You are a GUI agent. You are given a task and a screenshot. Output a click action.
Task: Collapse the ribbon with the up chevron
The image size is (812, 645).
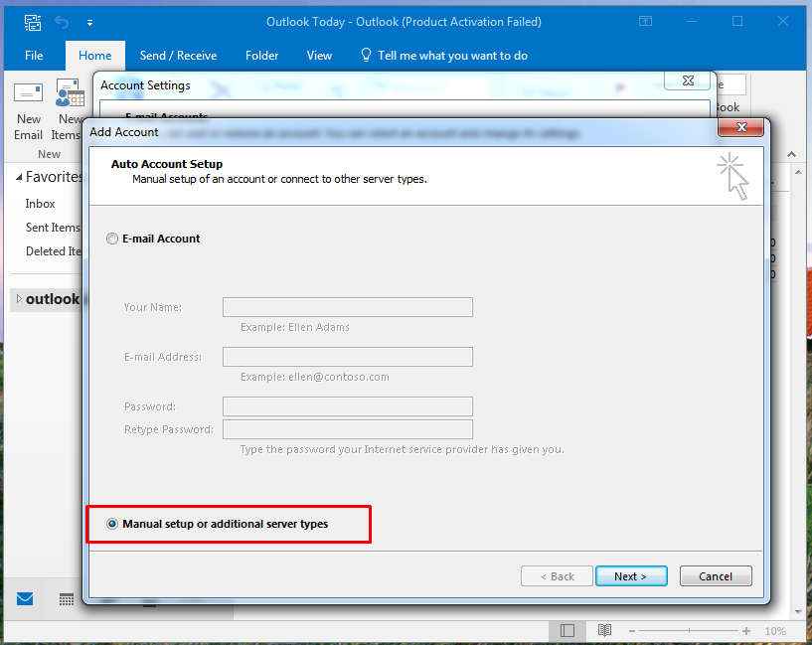(791, 154)
